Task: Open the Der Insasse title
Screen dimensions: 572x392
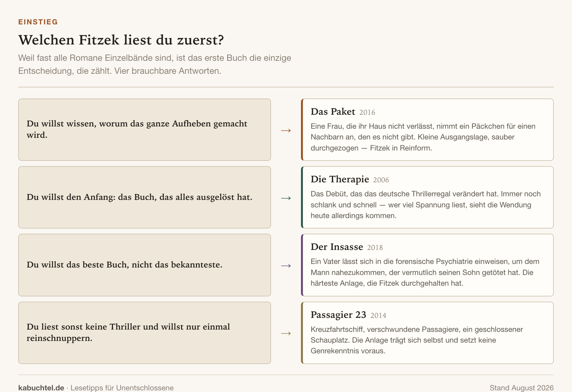Action: point(337,247)
